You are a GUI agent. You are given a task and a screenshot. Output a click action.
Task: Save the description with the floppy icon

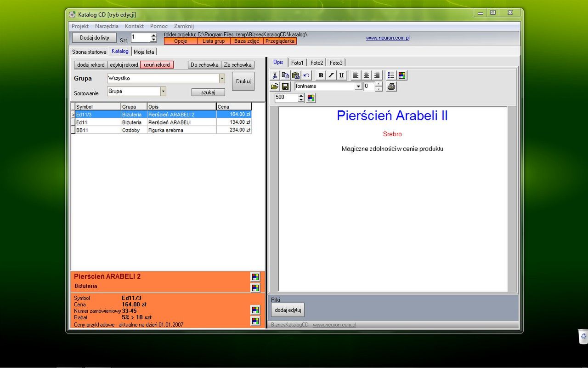point(285,86)
